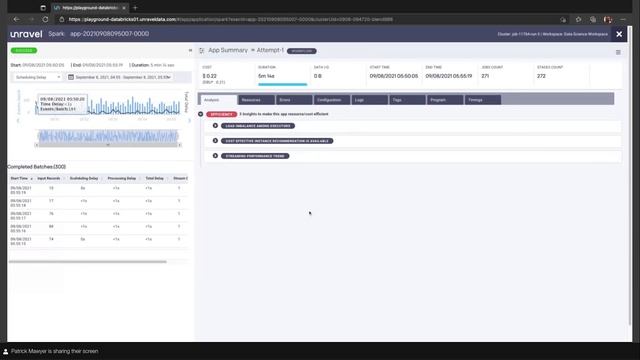Viewport: 640px width, 360px height.
Task: Click the 271 jobs count value
Action: tap(485, 76)
